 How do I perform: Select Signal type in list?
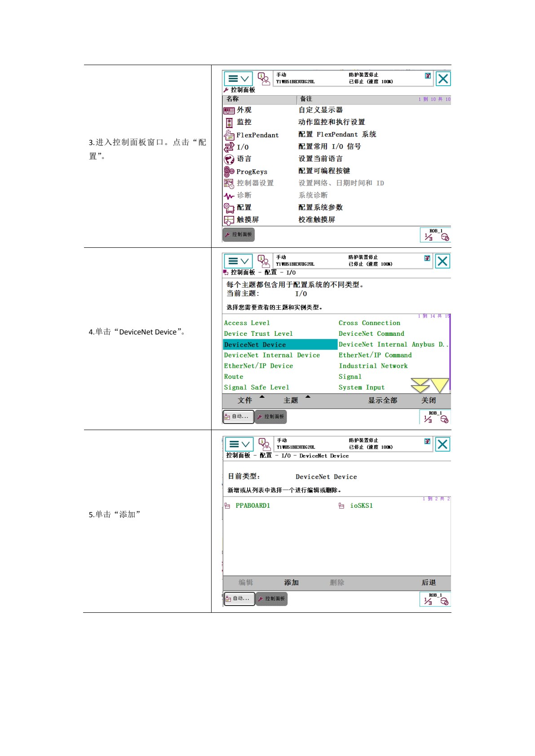click(x=350, y=377)
